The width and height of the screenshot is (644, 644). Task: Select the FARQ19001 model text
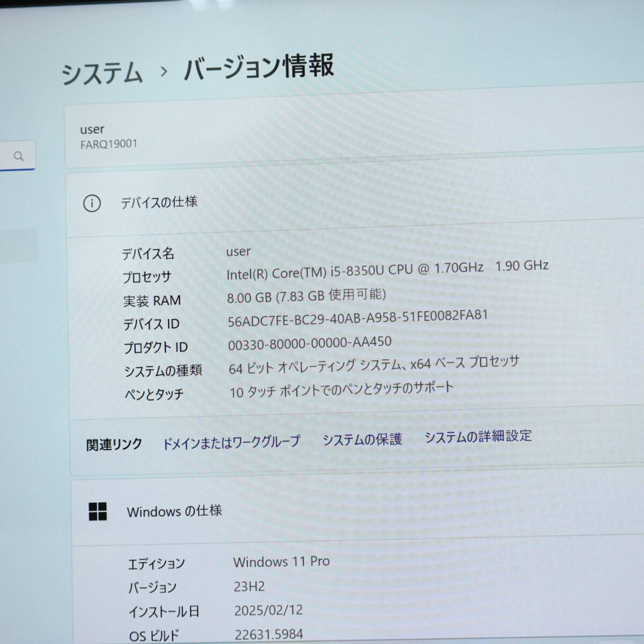[109, 144]
